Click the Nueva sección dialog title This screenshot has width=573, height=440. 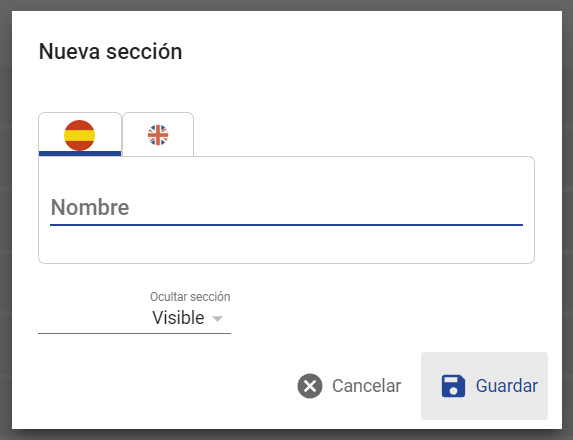point(110,51)
